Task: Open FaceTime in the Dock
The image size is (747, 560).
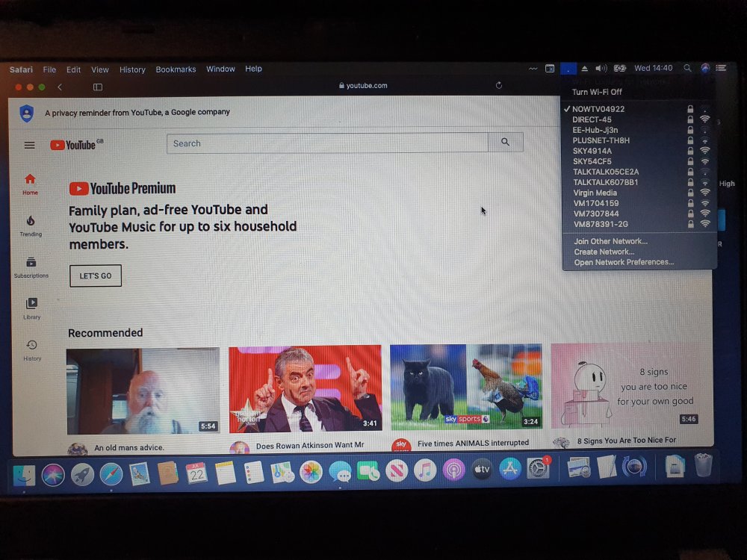Action: [368, 472]
